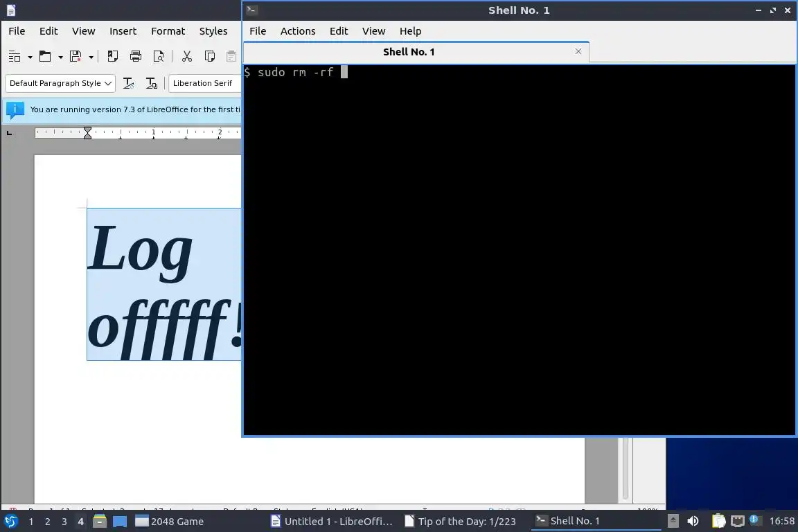Expand the Open file dropdown arrow
This screenshot has width=798, height=532.
(60, 57)
